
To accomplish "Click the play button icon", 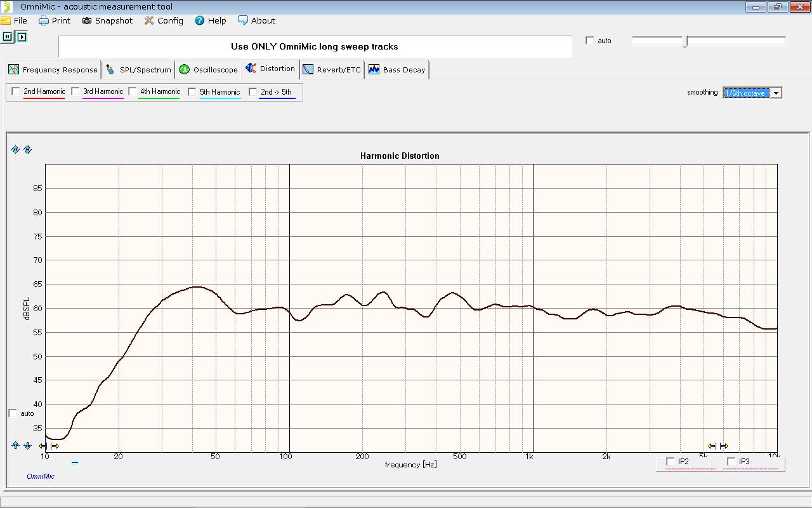I will (22, 37).
